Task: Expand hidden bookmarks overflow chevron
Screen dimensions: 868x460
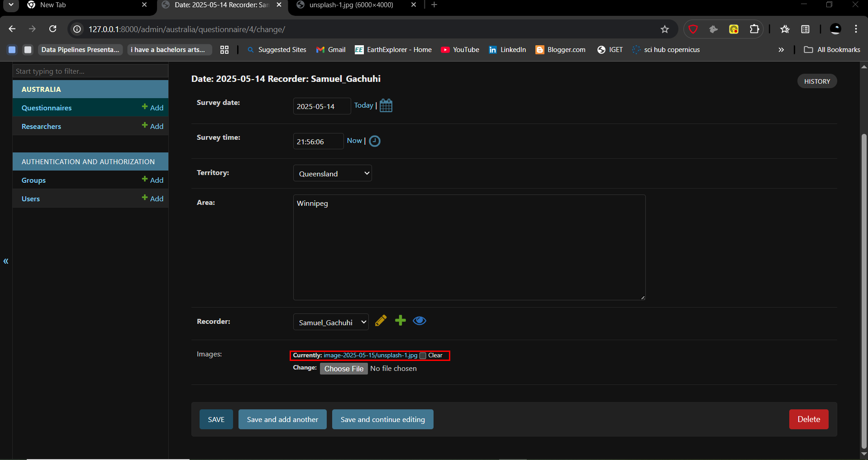Action: [x=781, y=50]
